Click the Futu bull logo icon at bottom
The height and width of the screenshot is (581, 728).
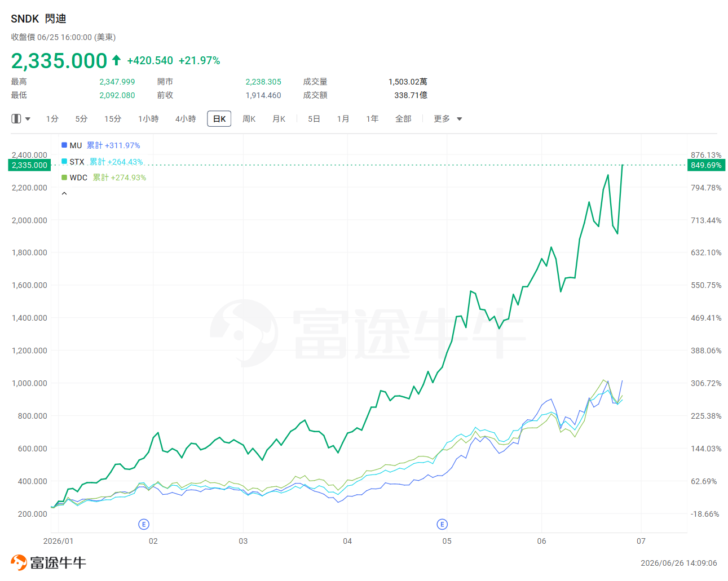click(x=19, y=562)
